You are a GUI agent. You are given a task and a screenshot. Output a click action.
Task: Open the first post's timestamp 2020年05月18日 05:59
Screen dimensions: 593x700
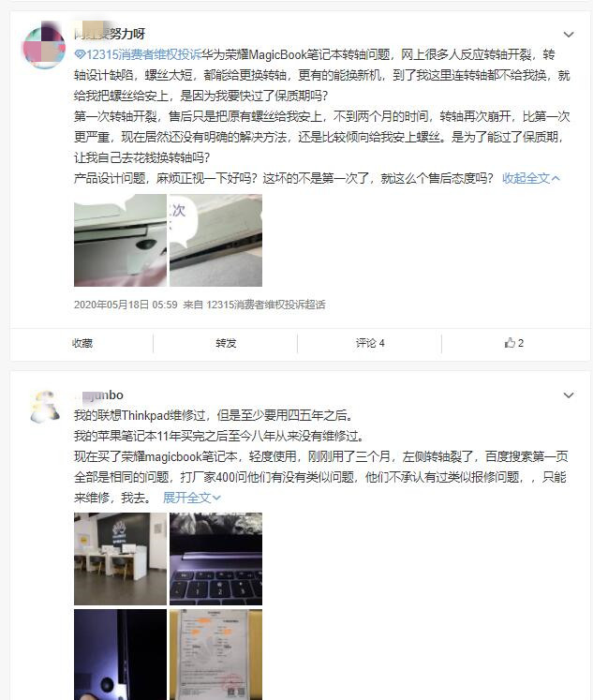(126, 305)
